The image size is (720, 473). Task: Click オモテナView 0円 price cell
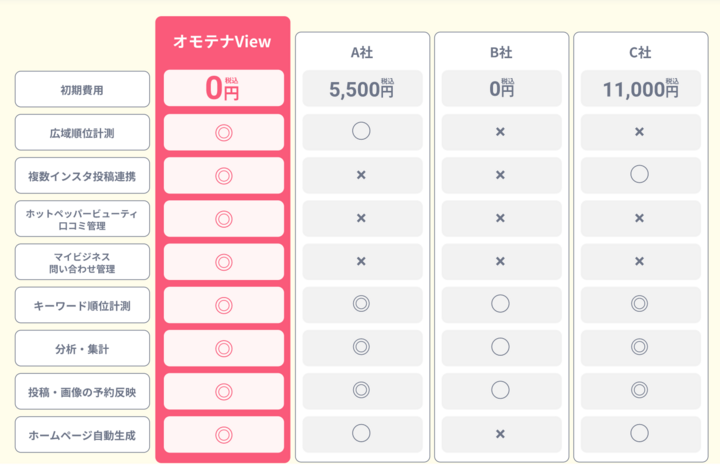[223, 89]
